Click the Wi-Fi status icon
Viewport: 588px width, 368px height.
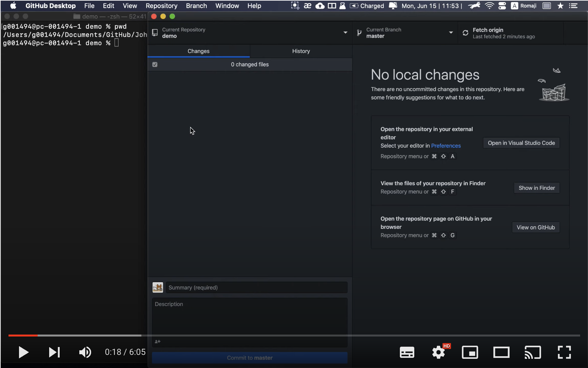pyautogui.click(x=489, y=6)
